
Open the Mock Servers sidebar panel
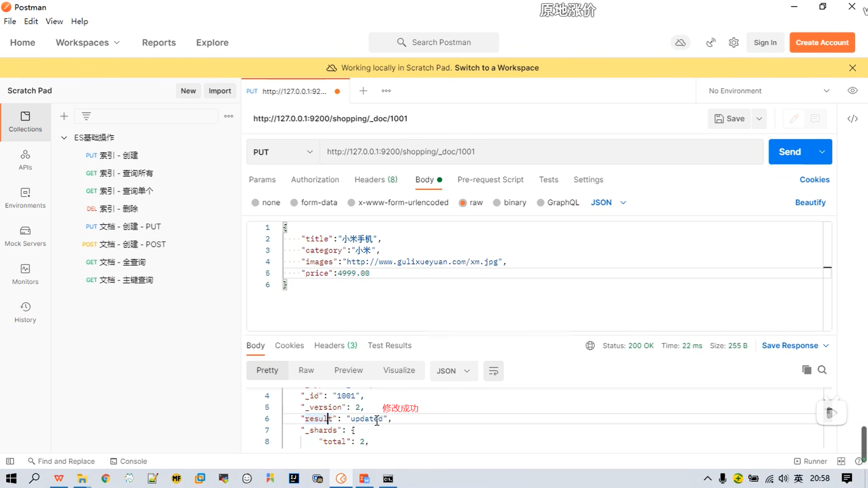pyautogui.click(x=25, y=236)
